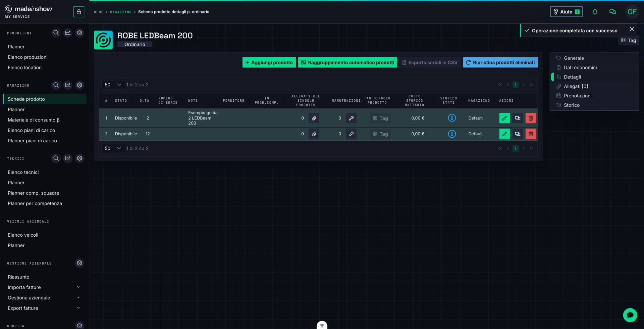This screenshot has width=644, height=329.
Task: Delete the quantity 2 product row
Action: [x=531, y=118]
